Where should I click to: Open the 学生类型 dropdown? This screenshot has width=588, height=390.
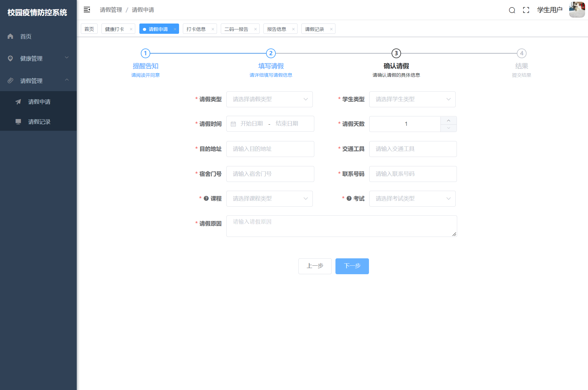click(x=412, y=99)
